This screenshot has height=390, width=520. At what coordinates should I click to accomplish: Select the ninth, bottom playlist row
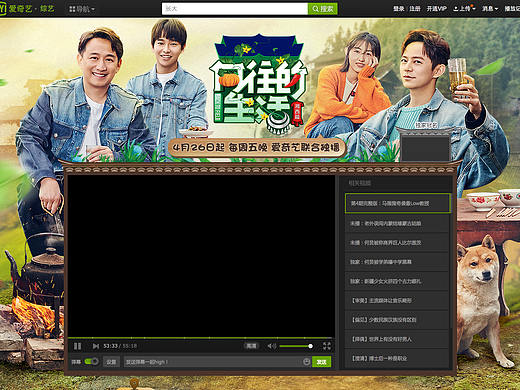pyautogui.click(x=397, y=359)
